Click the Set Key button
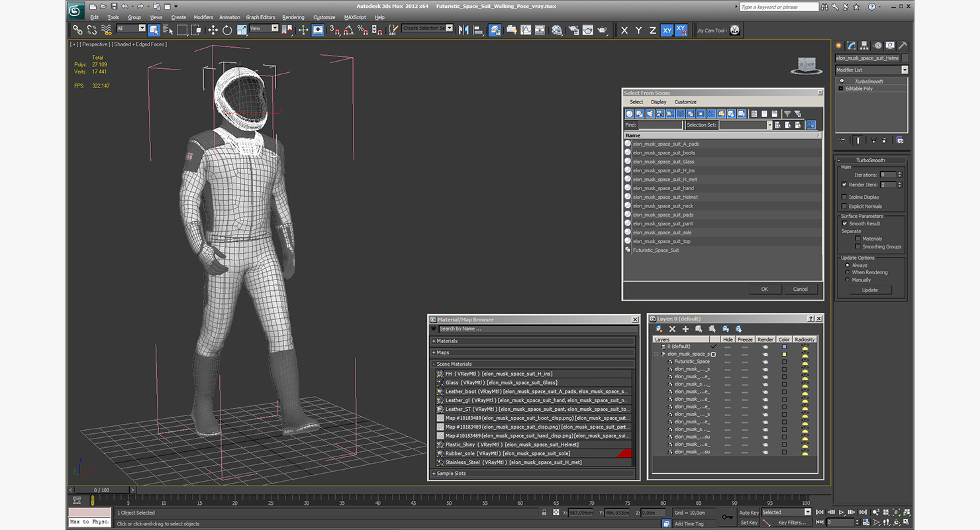The width and height of the screenshot is (980, 530). (x=748, y=522)
